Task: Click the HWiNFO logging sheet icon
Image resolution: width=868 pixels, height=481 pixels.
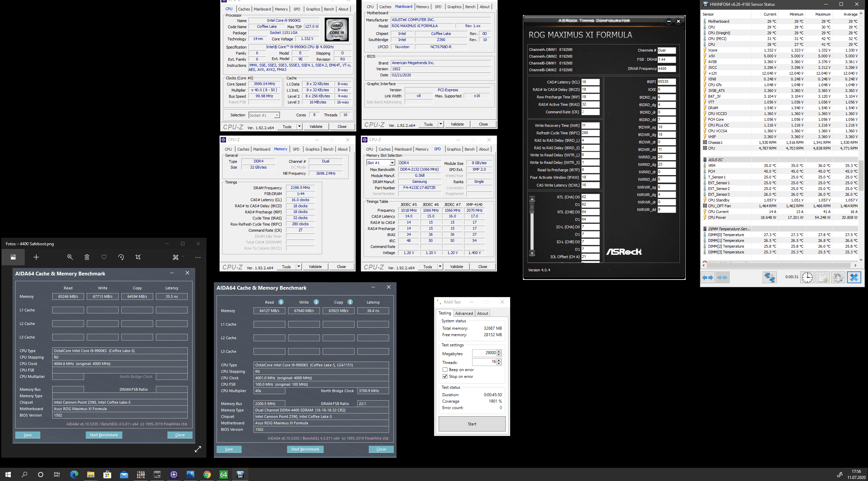Action: 823,277
